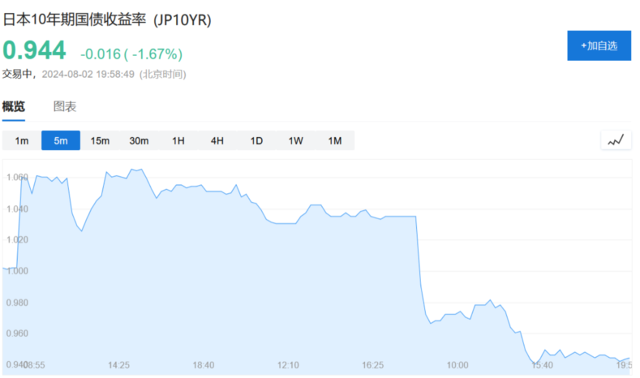Screen dimensions: 640x378
Task: Choose the 1H timeframe
Action: [178, 140]
